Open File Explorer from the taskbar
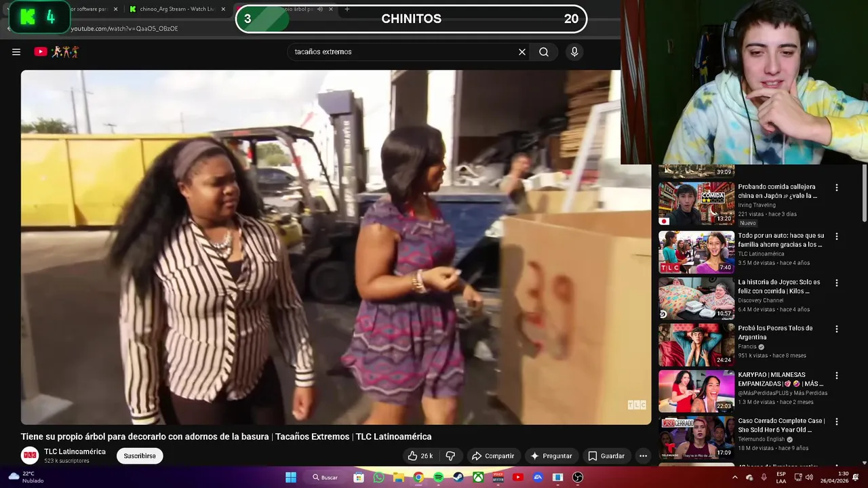This screenshot has height=488, width=868. [399, 477]
